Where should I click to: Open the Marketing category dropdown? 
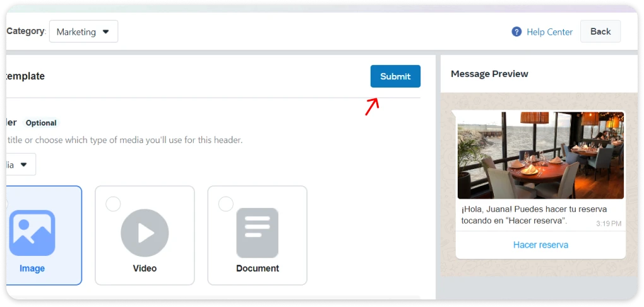pos(83,32)
